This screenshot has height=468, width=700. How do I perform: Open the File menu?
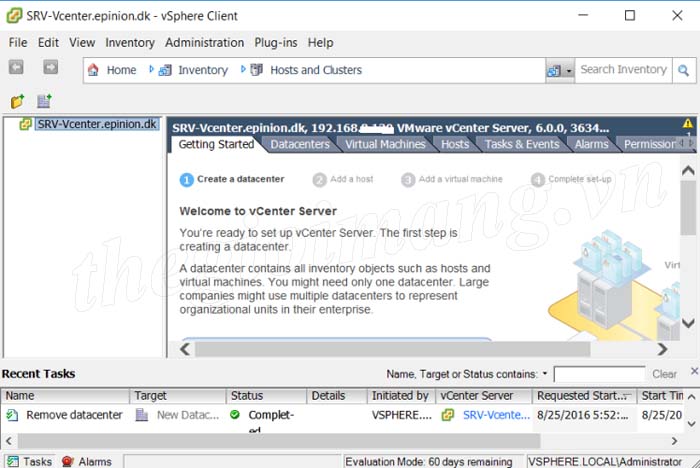(18, 42)
